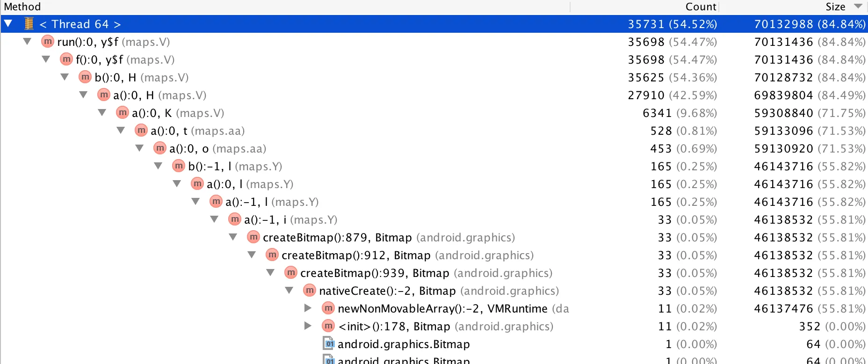The image size is (868, 364).
Task: Select the a():0, t (maps.aa) row
Action: [x=197, y=131]
